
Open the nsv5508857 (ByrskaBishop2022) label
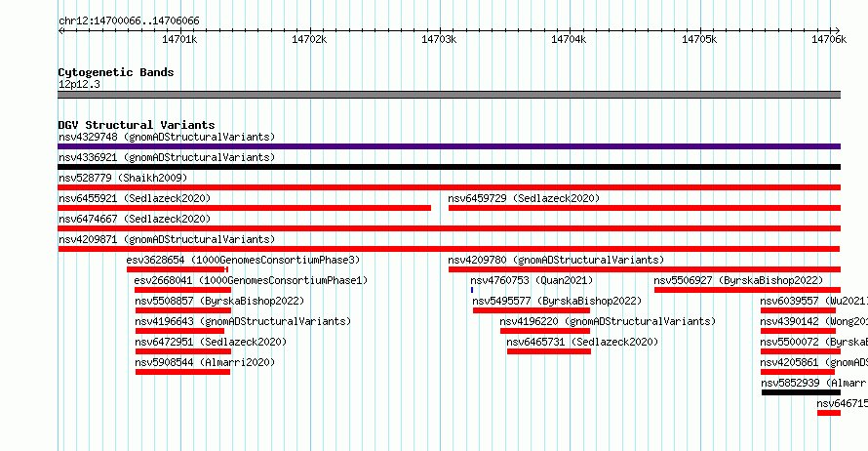[219, 301]
